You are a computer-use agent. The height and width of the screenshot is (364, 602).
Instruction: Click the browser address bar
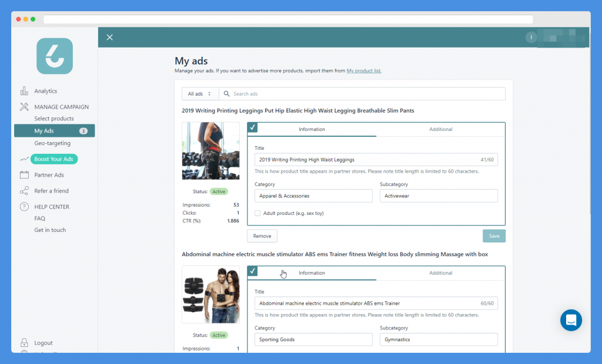(288, 19)
